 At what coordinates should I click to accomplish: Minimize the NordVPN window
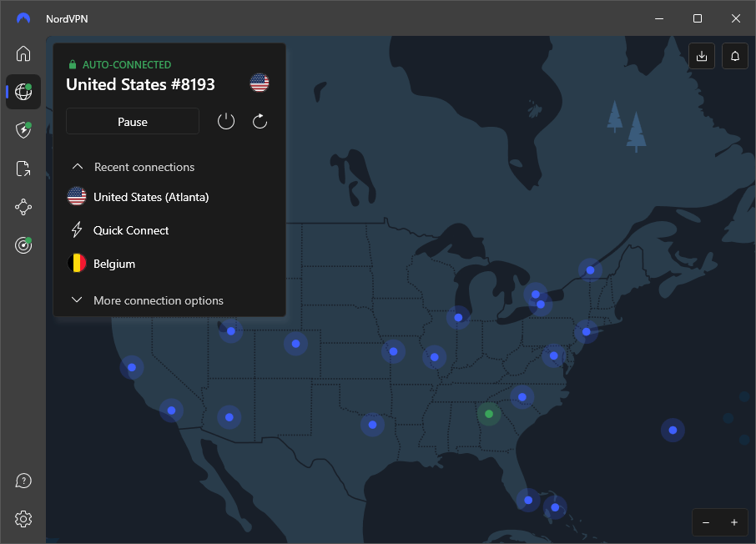[659, 18]
